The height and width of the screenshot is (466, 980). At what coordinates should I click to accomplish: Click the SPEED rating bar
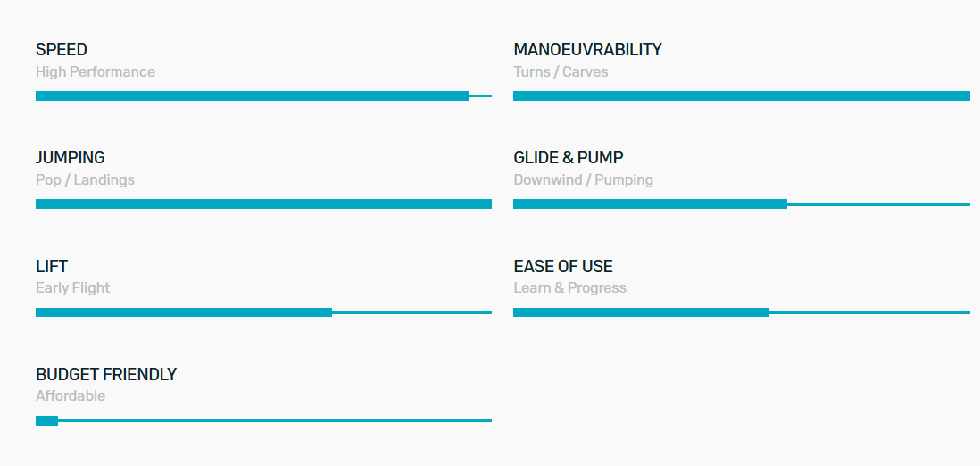click(x=264, y=96)
